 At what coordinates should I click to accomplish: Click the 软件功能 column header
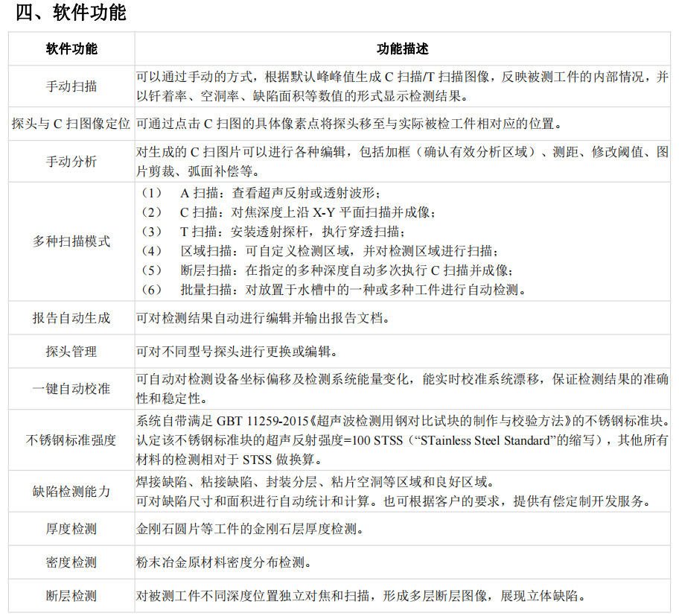[x=72, y=49]
